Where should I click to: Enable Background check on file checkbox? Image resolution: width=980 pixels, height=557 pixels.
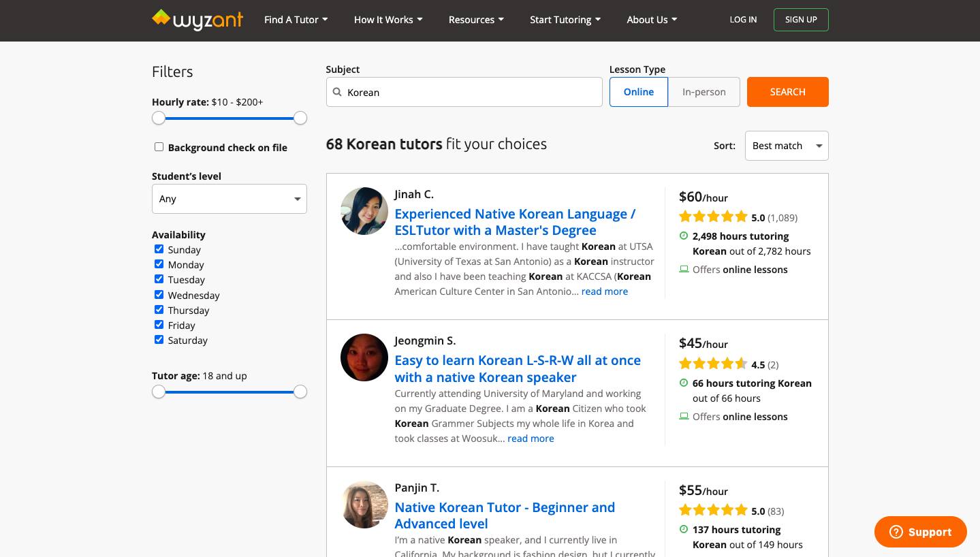pos(159,147)
